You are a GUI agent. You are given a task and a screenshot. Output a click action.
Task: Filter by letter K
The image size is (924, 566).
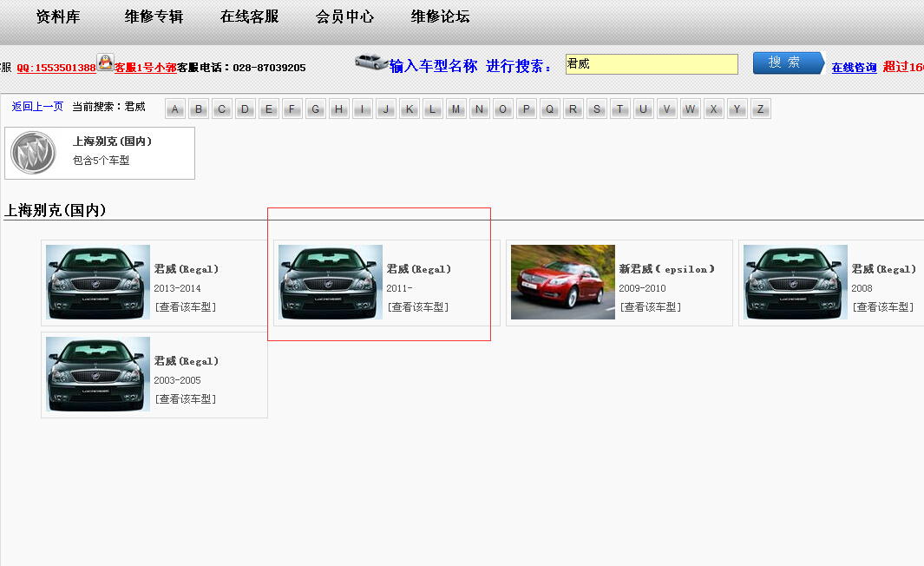coord(409,109)
